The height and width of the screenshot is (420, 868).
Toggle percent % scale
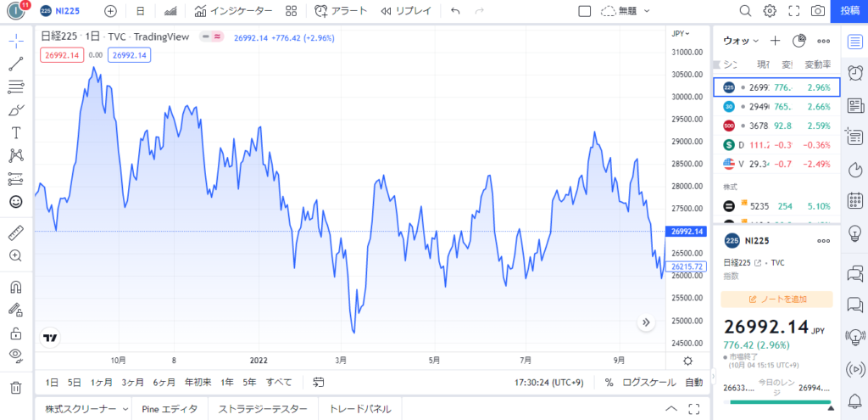pos(609,383)
